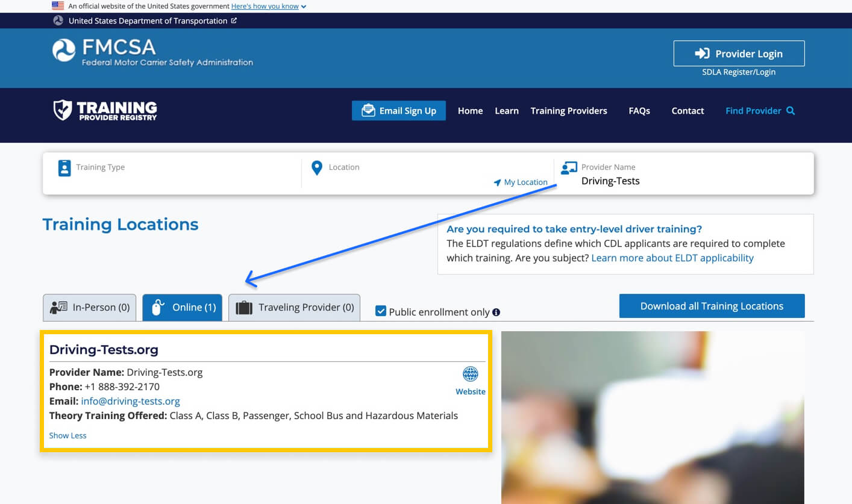Select the Training Type icon in search bar
Viewport: 852px width, 504px height.
pyautogui.click(x=64, y=168)
